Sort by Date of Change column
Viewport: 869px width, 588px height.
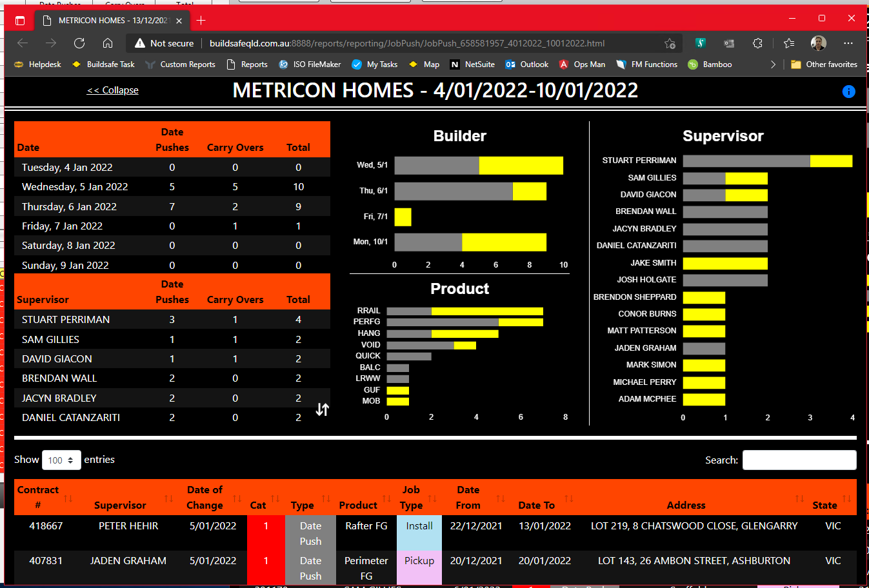[212, 498]
